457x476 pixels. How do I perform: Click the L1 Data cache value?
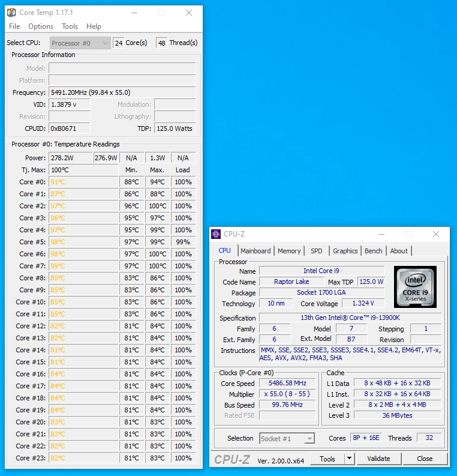tap(398, 383)
